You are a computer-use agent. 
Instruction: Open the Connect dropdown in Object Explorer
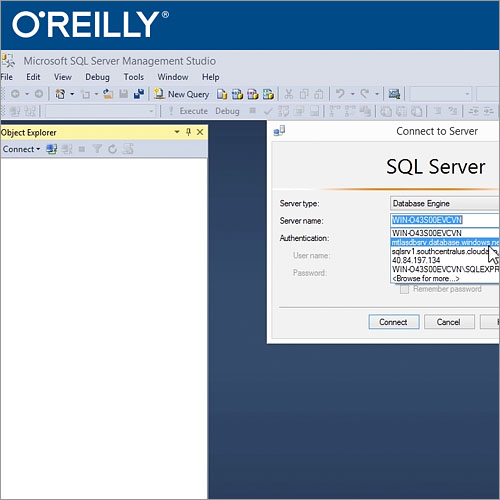click(21, 149)
